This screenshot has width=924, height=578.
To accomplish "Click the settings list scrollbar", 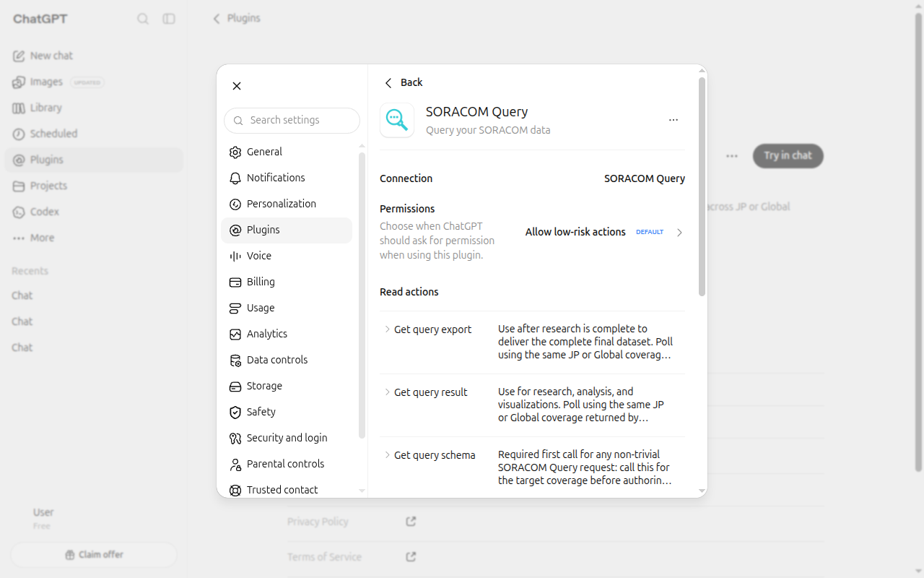I will [362, 296].
